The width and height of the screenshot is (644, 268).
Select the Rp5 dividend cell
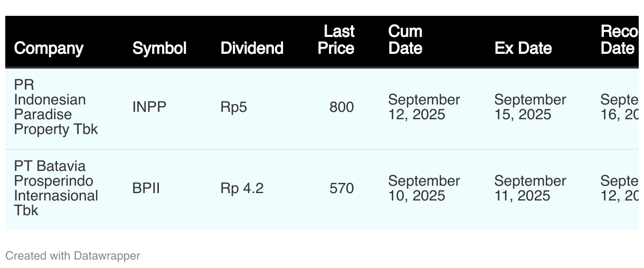click(x=234, y=107)
